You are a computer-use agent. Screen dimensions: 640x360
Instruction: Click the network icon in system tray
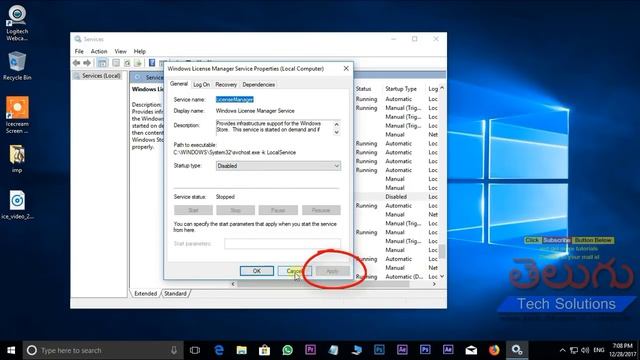coord(574,350)
